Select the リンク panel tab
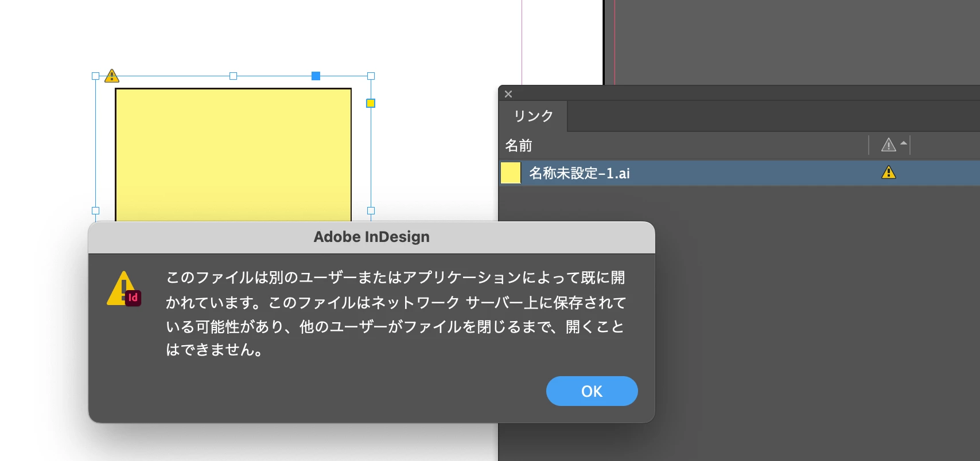 tap(533, 116)
